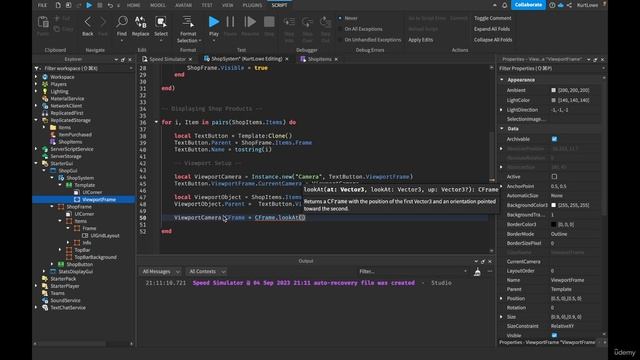Collapse the ReplicatedStorage tree node
640x360 pixels.
[x=36, y=120]
